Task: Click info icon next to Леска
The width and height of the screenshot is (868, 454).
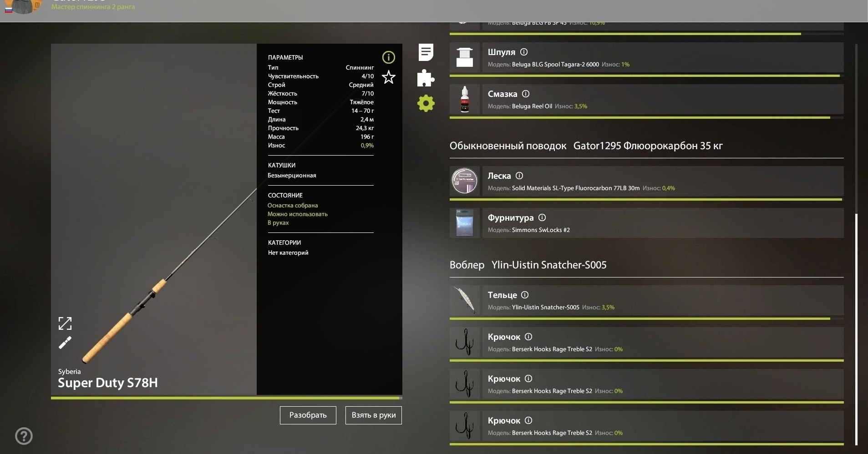Action: [519, 176]
